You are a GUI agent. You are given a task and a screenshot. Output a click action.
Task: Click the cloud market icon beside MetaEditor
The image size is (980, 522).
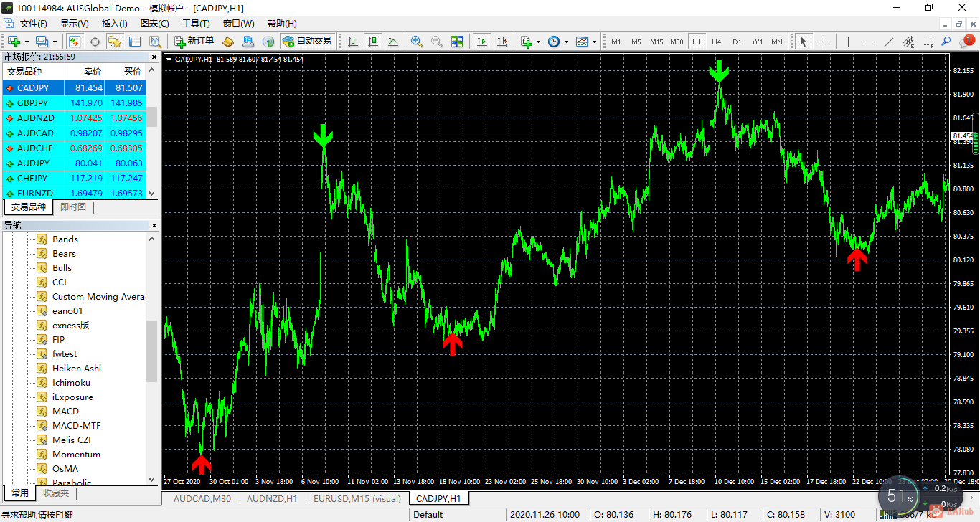(248, 42)
